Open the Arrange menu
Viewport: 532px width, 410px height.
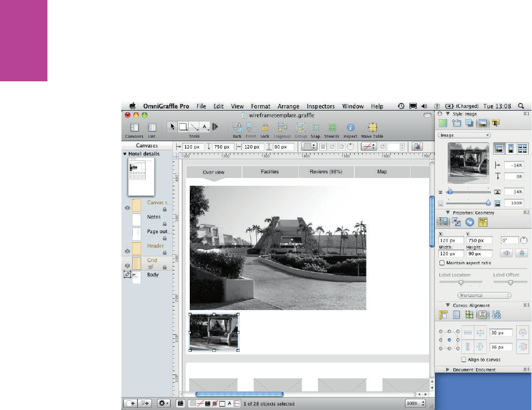pyautogui.click(x=288, y=106)
